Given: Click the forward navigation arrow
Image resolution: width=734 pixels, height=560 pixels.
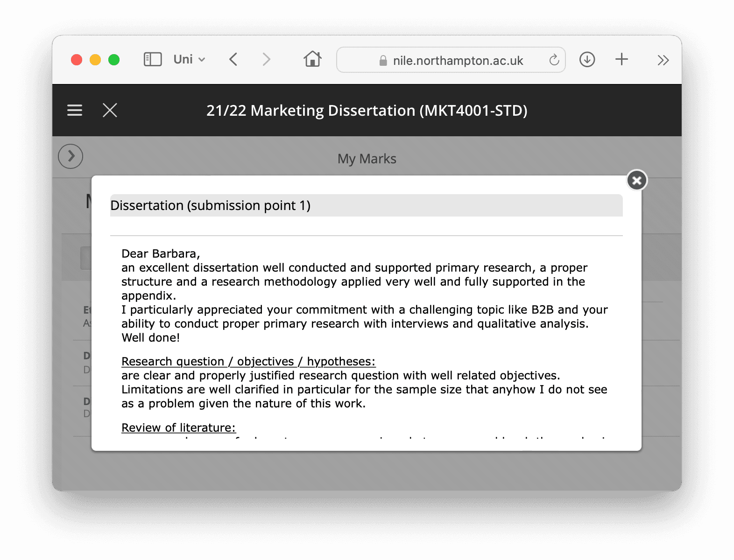Looking at the screenshot, I should 266,59.
